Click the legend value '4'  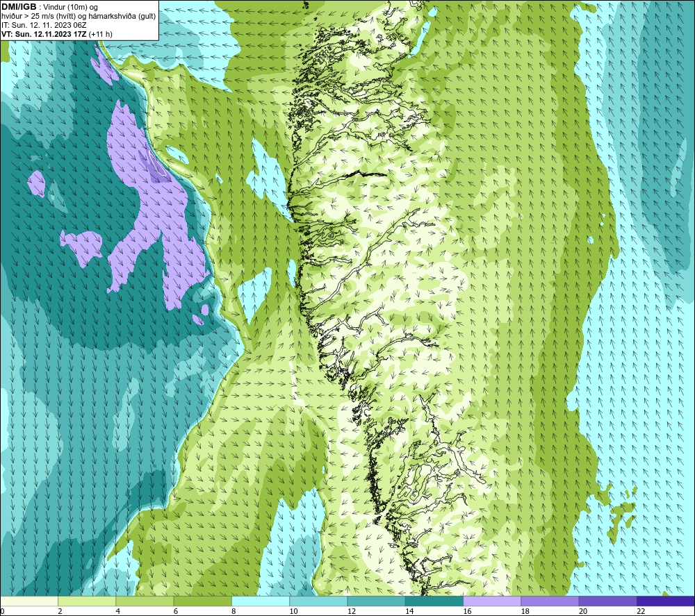tap(118, 612)
